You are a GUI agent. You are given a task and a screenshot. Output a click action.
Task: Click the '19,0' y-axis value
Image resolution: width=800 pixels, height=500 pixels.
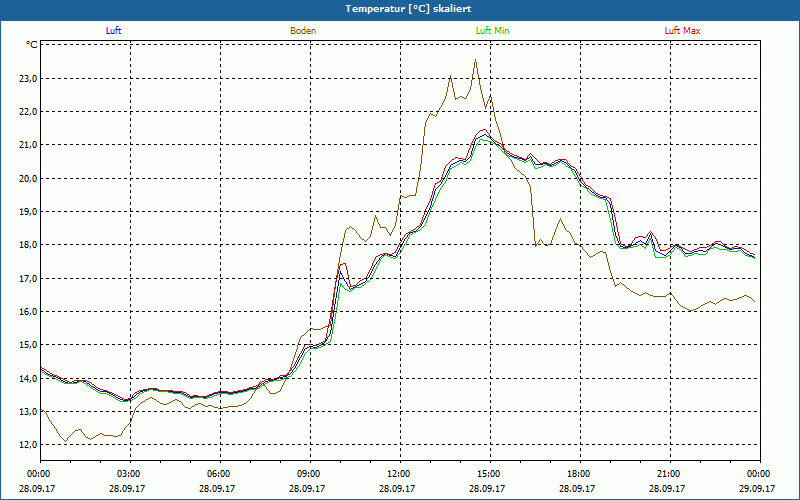coord(28,212)
